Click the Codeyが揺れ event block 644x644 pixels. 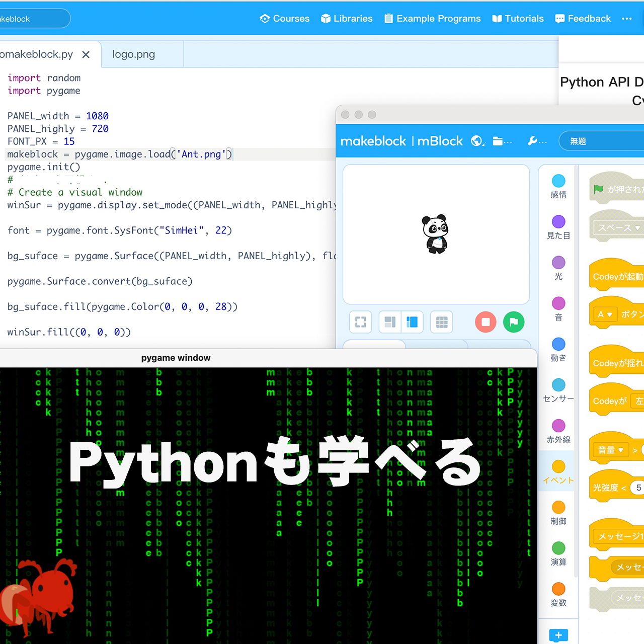(617, 362)
